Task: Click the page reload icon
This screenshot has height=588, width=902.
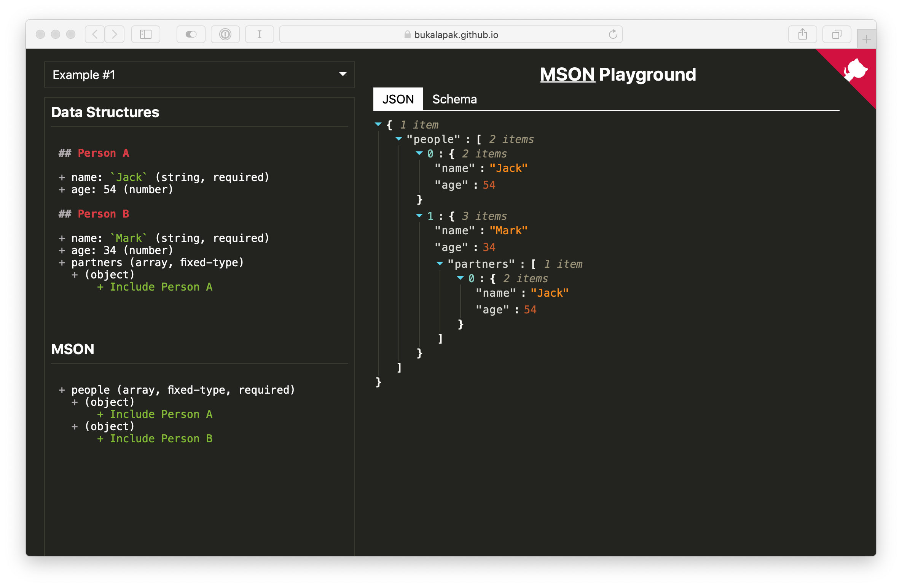Action: (x=613, y=35)
